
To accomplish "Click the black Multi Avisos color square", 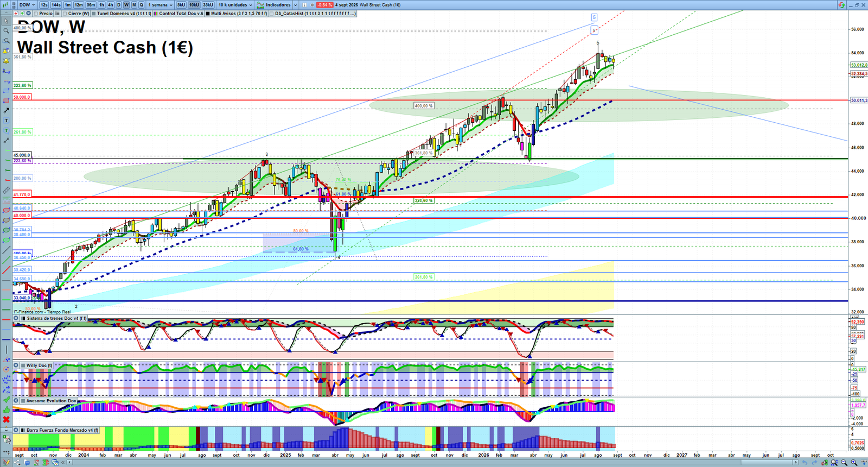I will point(208,13).
